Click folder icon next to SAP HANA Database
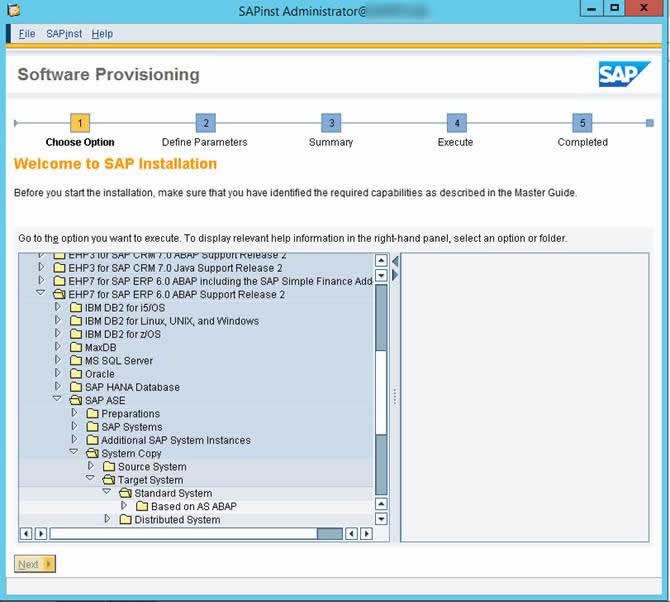The height and width of the screenshot is (602, 670). (x=76, y=388)
